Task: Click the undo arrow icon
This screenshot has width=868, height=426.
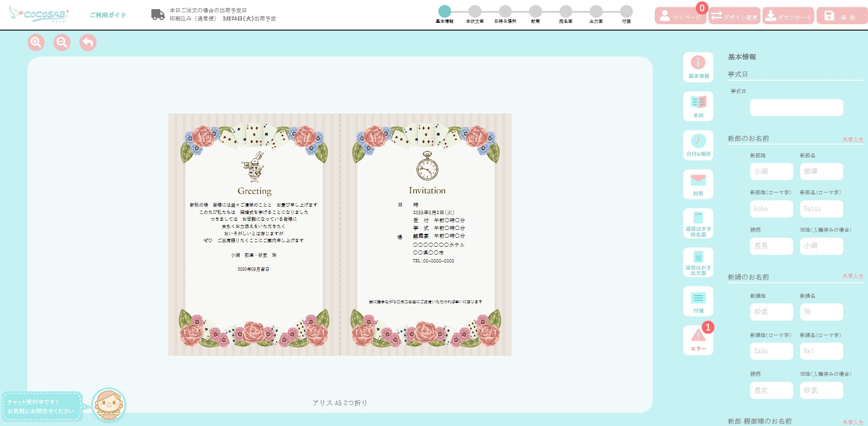Action: [x=88, y=42]
